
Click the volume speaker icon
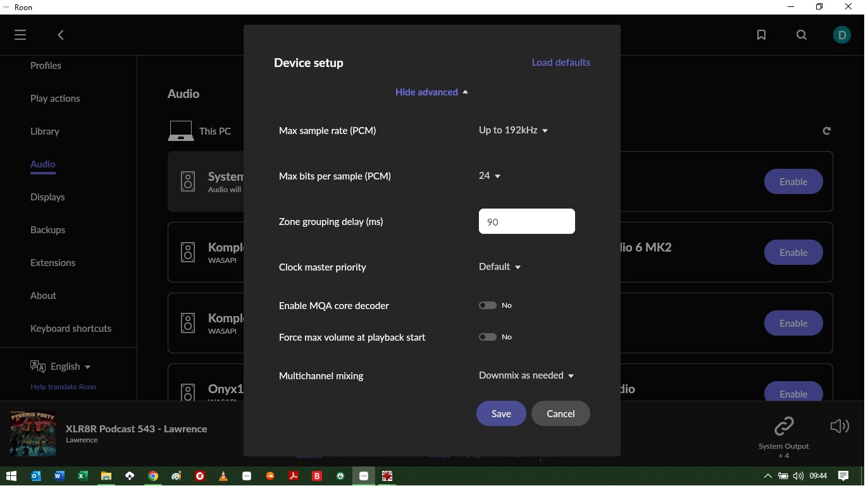[x=840, y=426]
